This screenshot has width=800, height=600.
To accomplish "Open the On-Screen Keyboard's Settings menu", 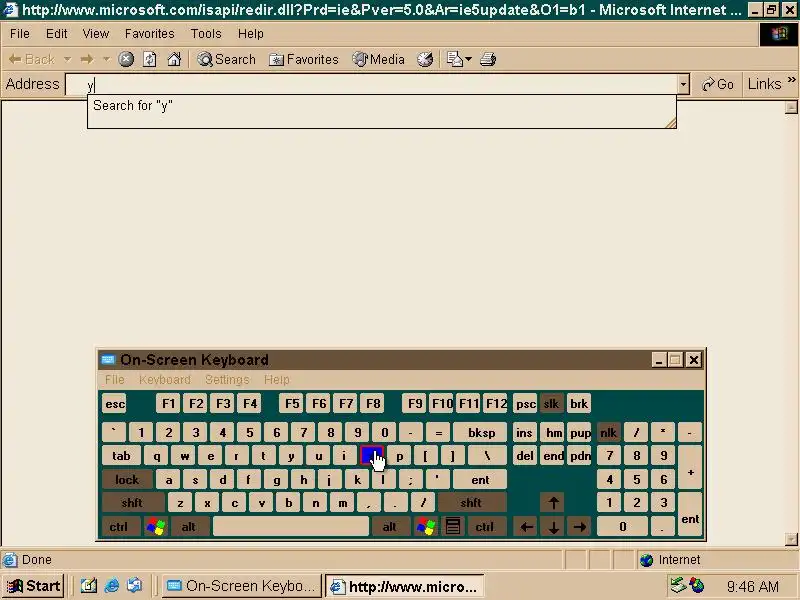I will 227,380.
